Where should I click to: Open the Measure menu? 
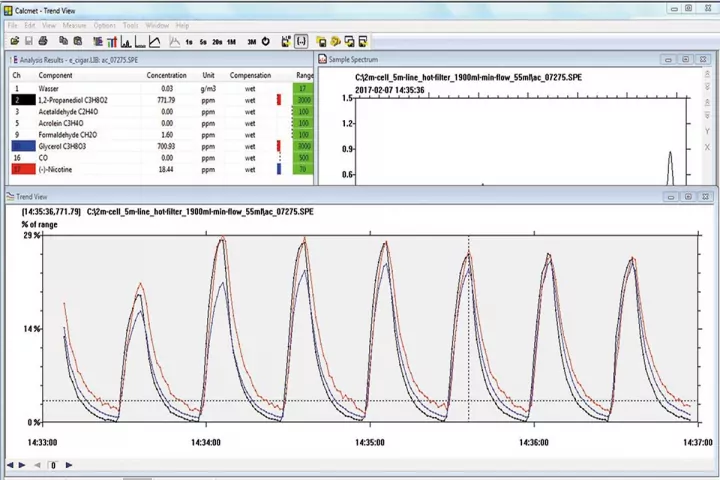point(74,25)
